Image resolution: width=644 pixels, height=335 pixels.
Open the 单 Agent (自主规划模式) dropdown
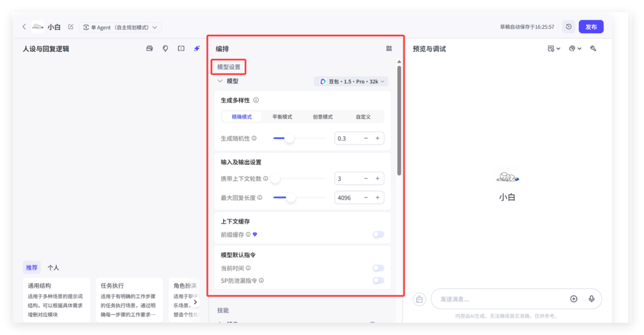coord(120,27)
